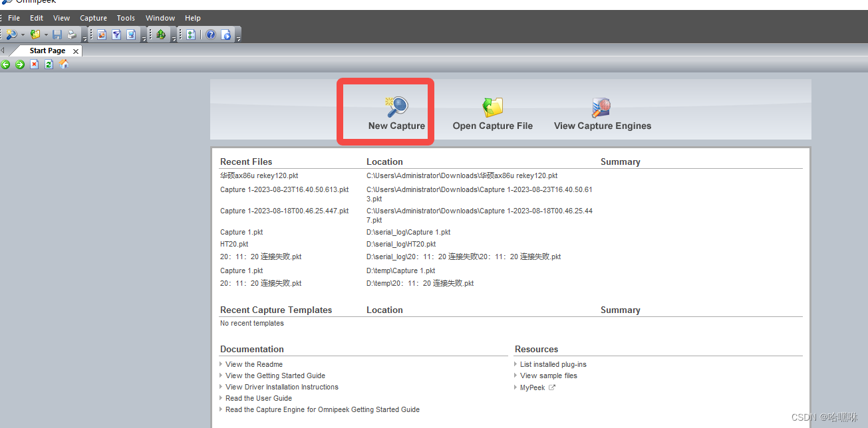The image size is (868, 428).
Task: Click location D:\temp\20:11:20 连接失败.pkt
Action: pyautogui.click(x=420, y=283)
